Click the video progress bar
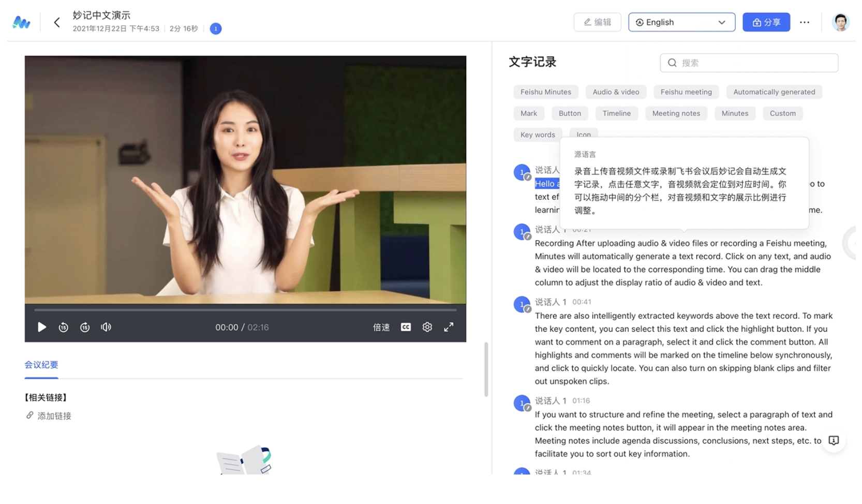The width and height of the screenshot is (862, 504). pyautogui.click(x=245, y=310)
